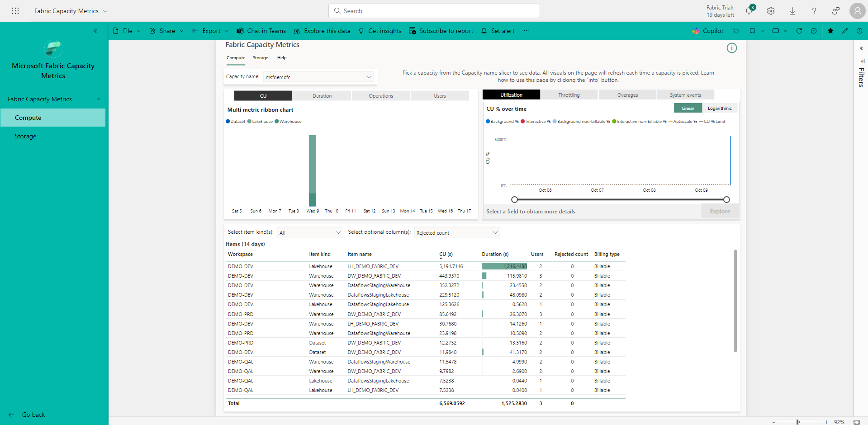Click the Search input field
Screen dimensions: 868x425
tap(434, 11)
